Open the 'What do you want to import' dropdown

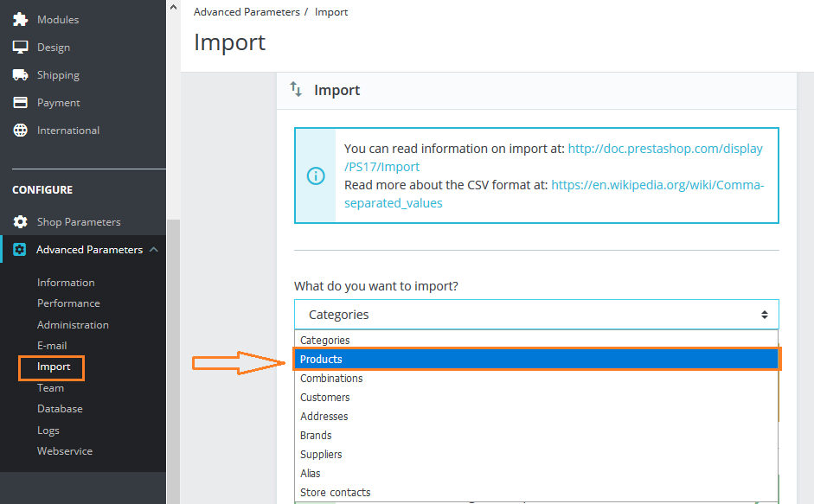pos(536,315)
